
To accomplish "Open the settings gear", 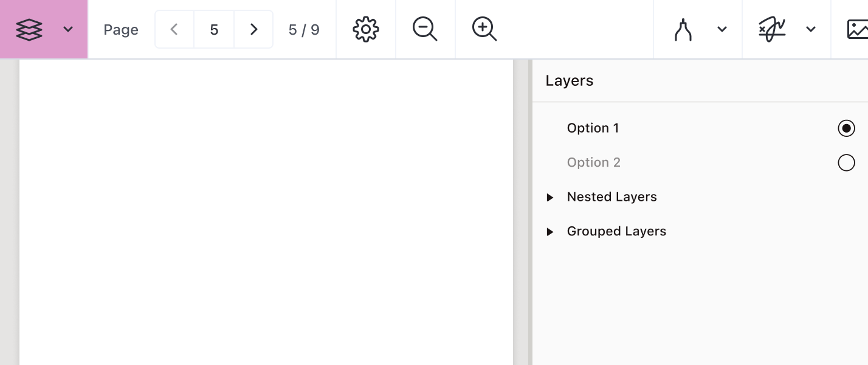I will point(365,29).
